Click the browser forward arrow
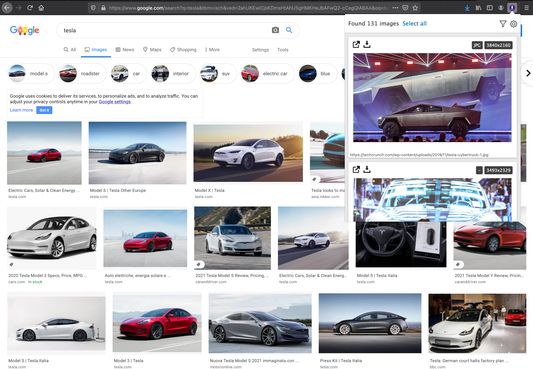 pyautogui.click(x=19, y=7)
